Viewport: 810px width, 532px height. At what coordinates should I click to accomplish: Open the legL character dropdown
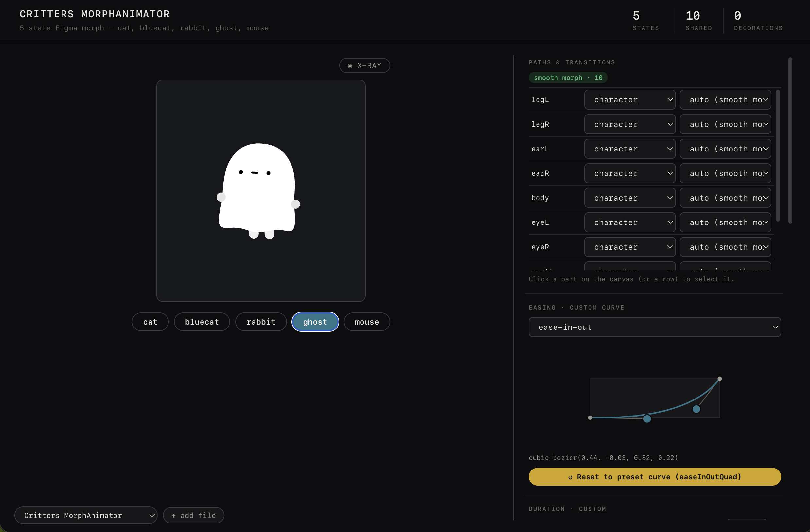[x=630, y=100]
